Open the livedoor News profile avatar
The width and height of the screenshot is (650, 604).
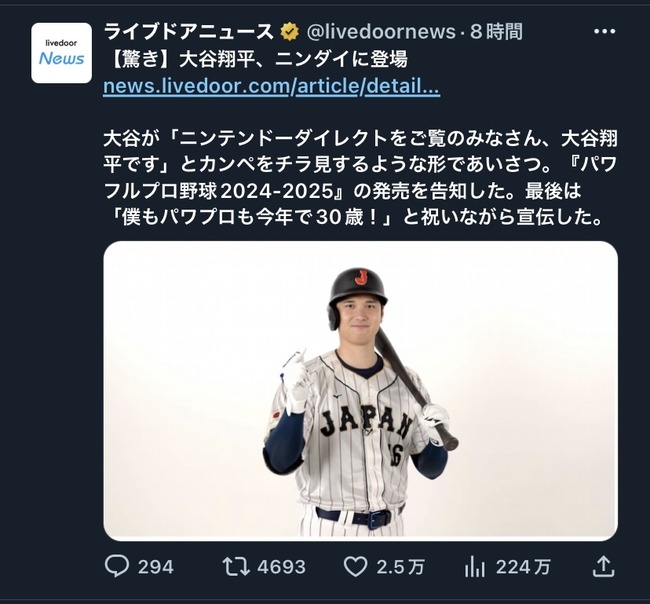point(61,53)
